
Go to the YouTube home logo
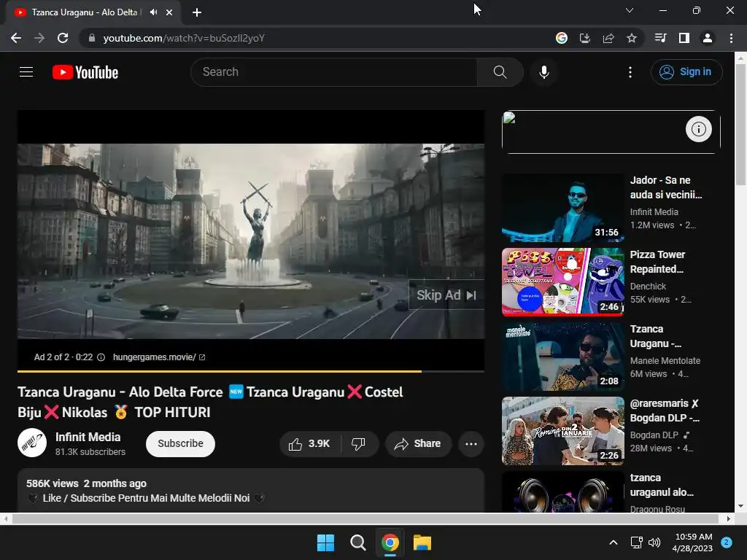point(85,72)
